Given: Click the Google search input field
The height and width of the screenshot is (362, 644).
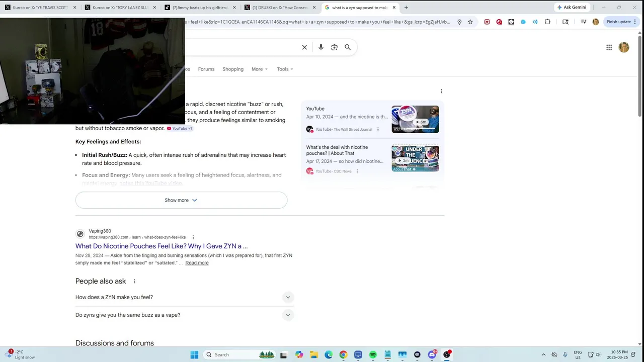Looking at the screenshot, I should coord(242,47).
